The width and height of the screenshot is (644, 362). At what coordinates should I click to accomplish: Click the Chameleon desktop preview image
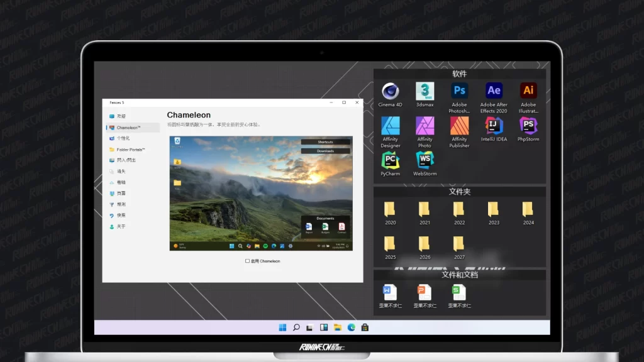pos(261,194)
